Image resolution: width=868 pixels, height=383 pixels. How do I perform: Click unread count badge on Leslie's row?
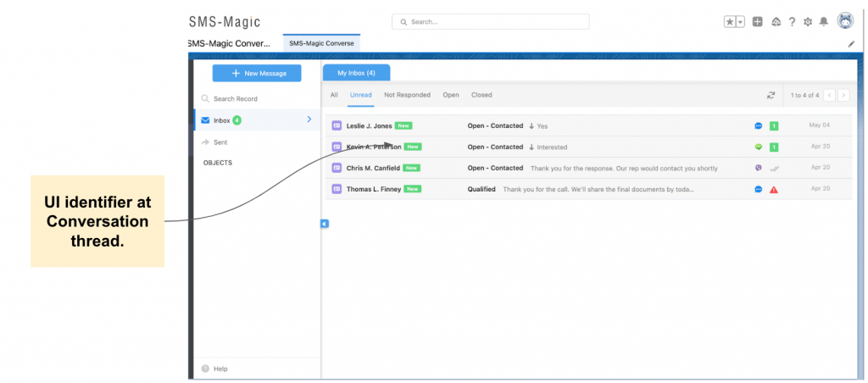click(x=774, y=126)
